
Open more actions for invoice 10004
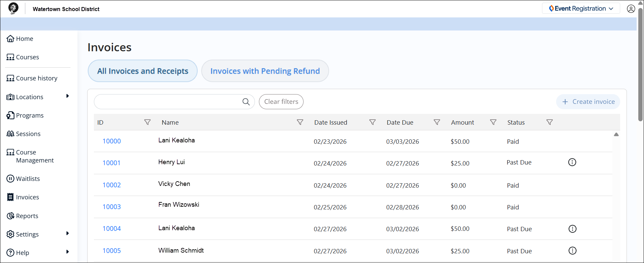[x=573, y=229]
